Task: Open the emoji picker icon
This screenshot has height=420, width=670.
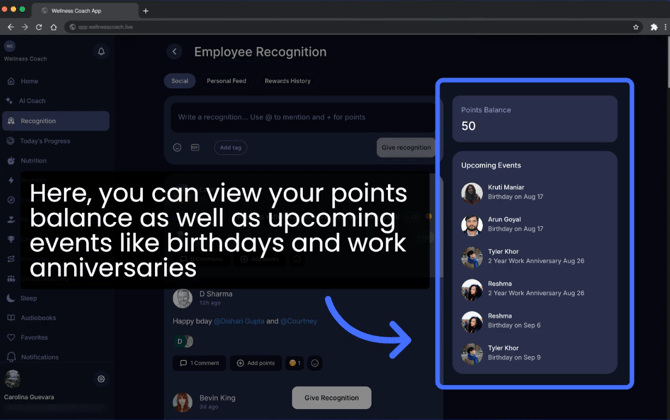Action: point(177,147)
